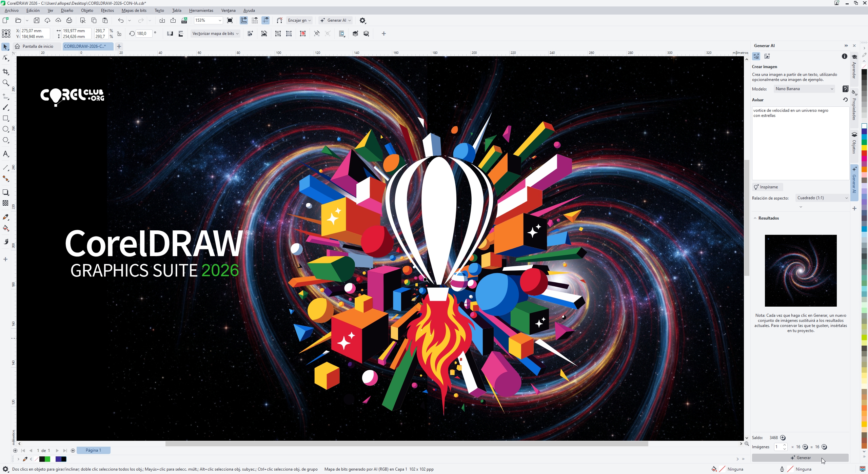The height and width of the screenshot is (474, 868).
Task: Toggle the lock aspect ratio in the property bar
Action: point(119,34)
